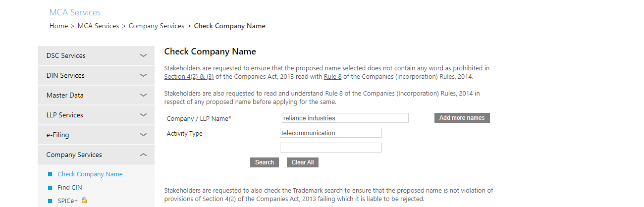
Task: Expand the LLP Services section chevron
Action: pyautogui.click(x=143, y=115)
